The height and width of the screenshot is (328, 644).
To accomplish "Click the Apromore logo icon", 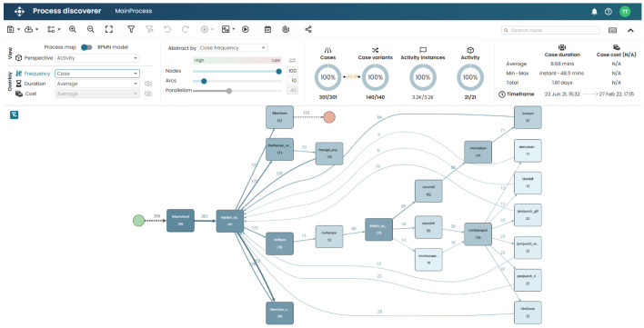I will tap(19, 12).
